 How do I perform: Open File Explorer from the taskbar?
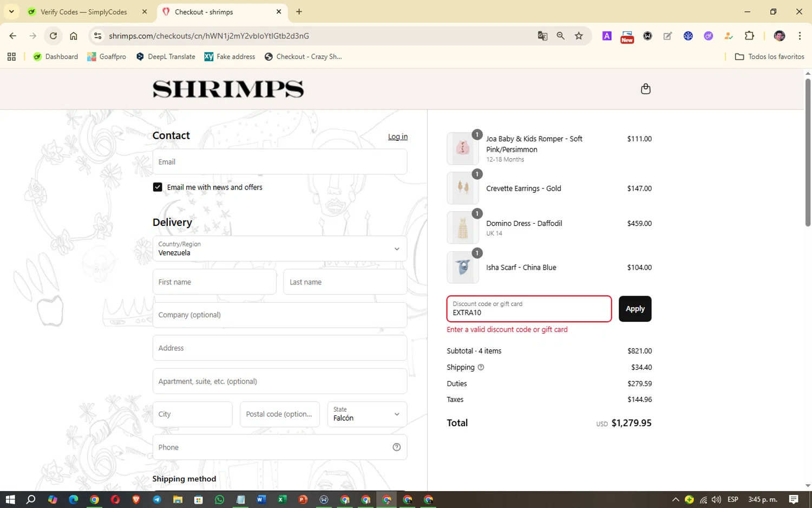click(178, 499)
